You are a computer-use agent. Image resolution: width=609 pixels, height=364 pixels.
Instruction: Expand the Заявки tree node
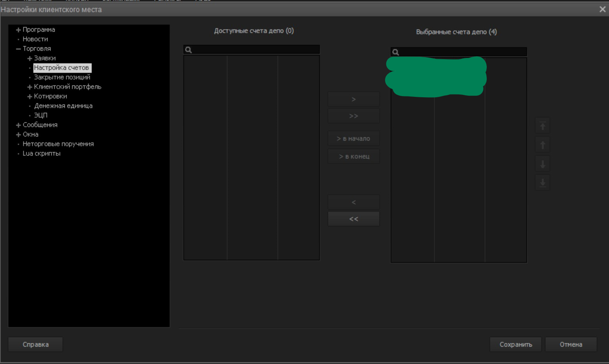click(x=29, y=58)
